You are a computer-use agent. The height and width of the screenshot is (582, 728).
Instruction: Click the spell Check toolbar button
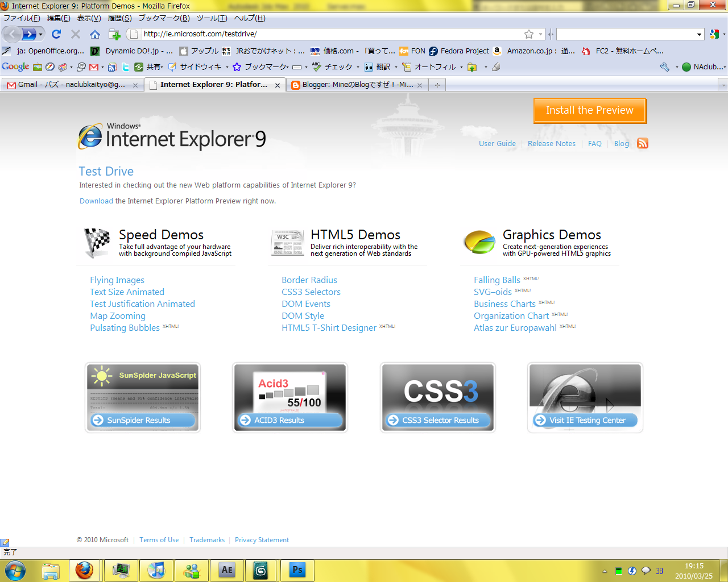tap(333, 67)
